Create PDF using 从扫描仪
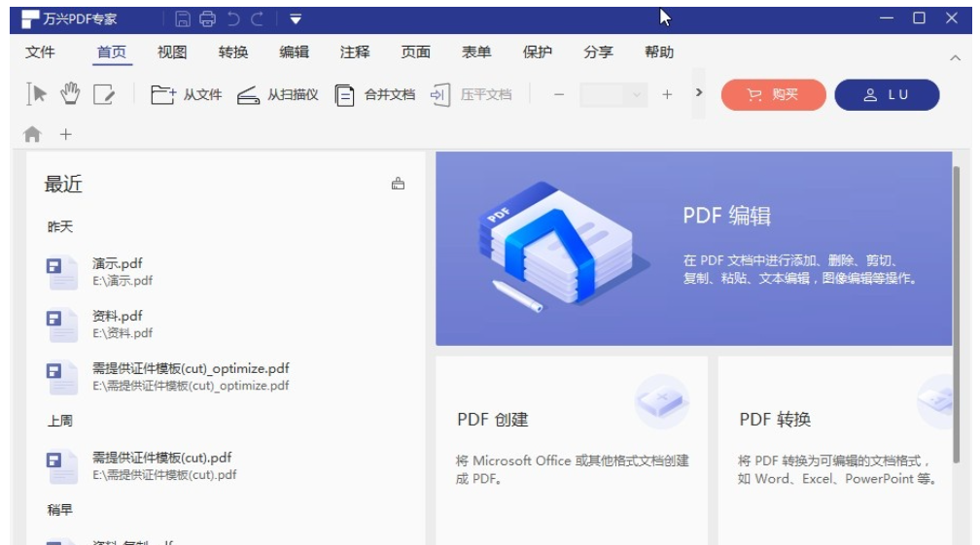 click(x=277, y=95)
